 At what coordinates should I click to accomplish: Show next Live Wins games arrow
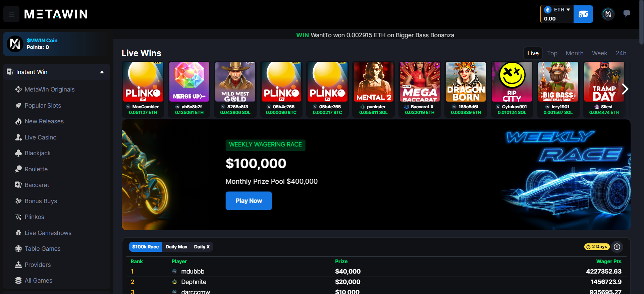(x=625, y=89)
